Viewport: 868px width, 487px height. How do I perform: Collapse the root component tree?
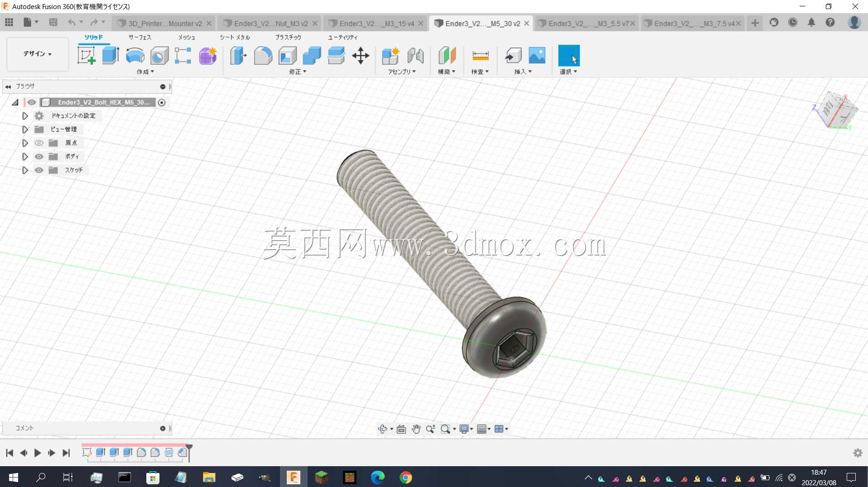[15, 102]
